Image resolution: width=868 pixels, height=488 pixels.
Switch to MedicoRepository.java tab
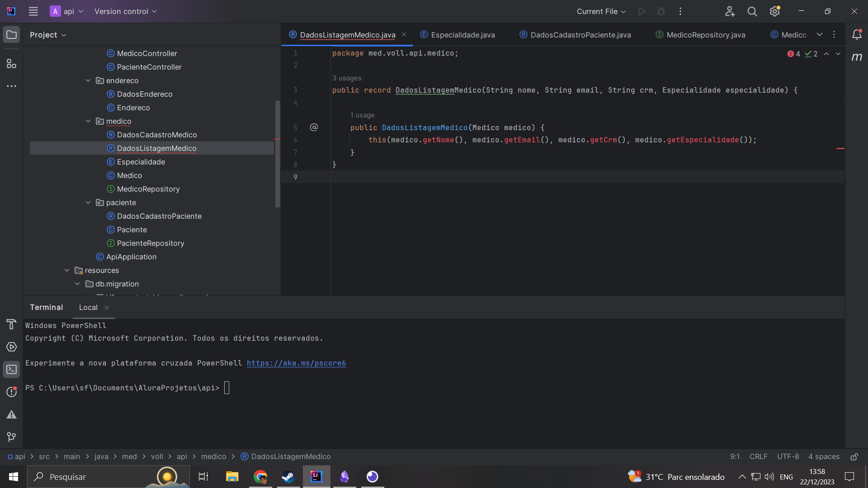(x=700, y=35)
